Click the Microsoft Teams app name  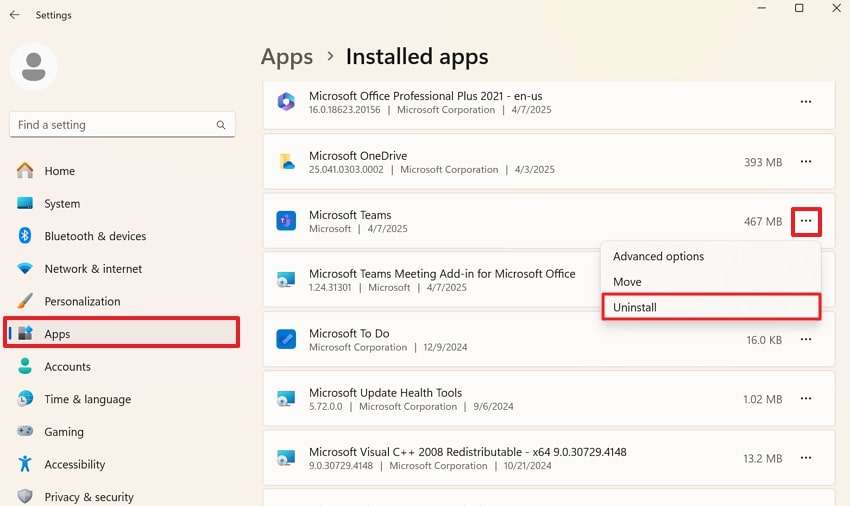pos(350,215)
